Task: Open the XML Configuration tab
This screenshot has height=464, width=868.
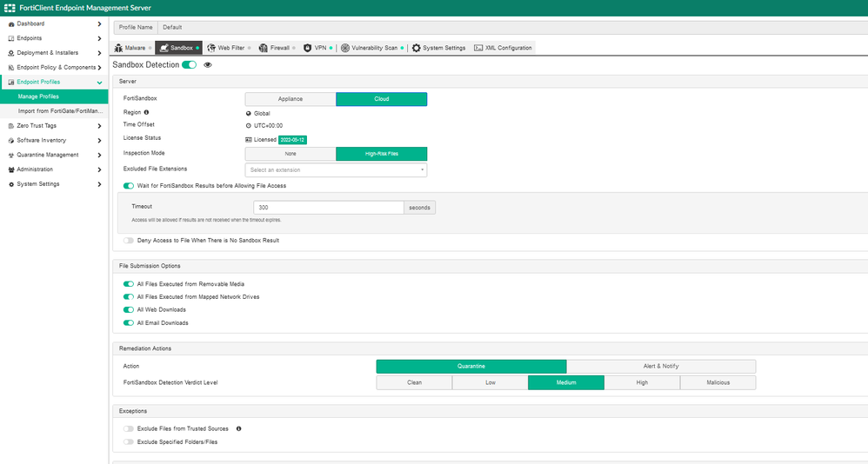Action: (504, 48)
